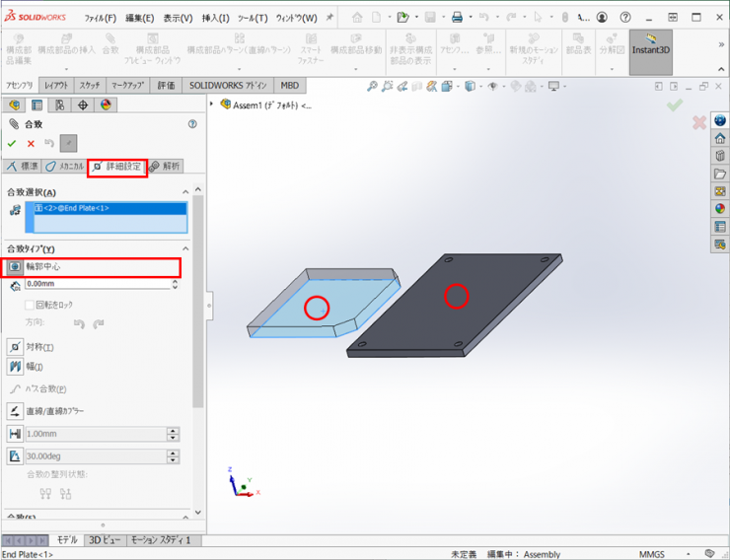The image size is (730, 560).
Task: Toggle the 輪郭中心 mate type button
Action: point(15,267)
